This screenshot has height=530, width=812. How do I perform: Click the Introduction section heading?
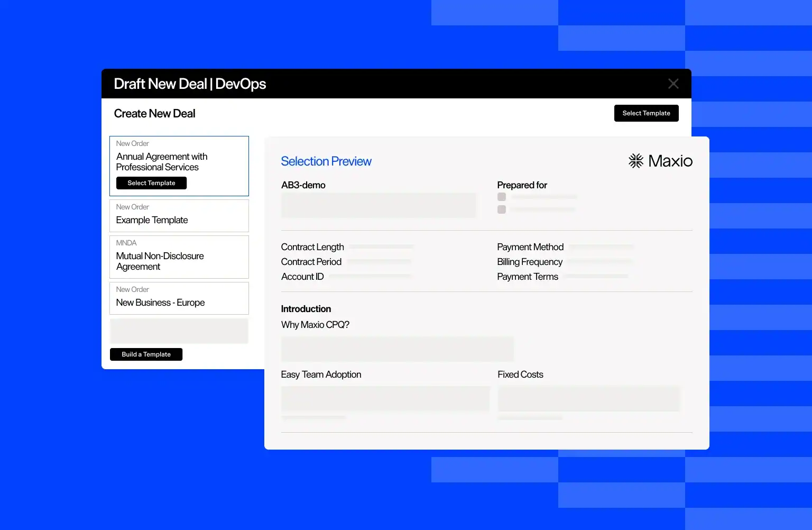click(306, 309)
